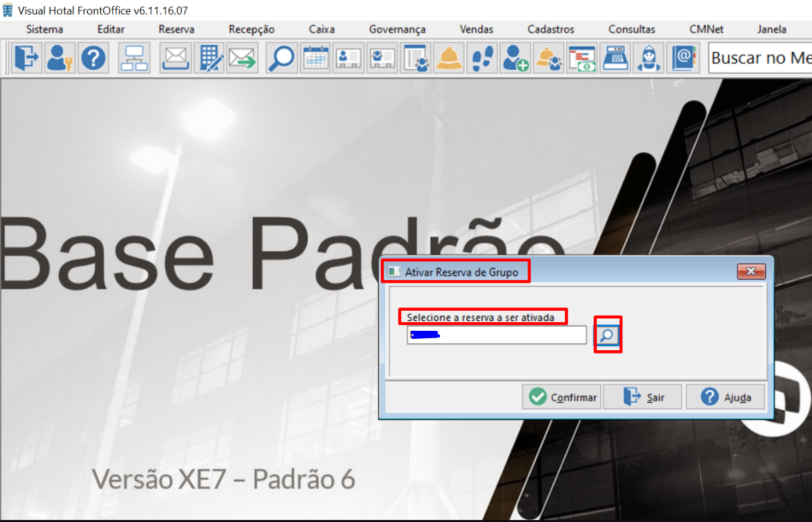The height and width of the screenshot is (522, 812).
Task: Click the bell with people group icon
Action: click(x=549, y=58)
